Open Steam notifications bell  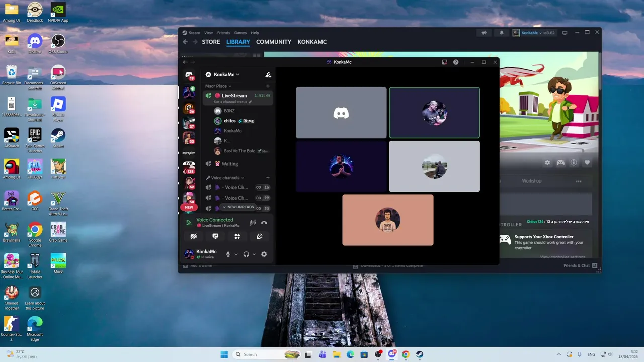(x=501, y=33)
